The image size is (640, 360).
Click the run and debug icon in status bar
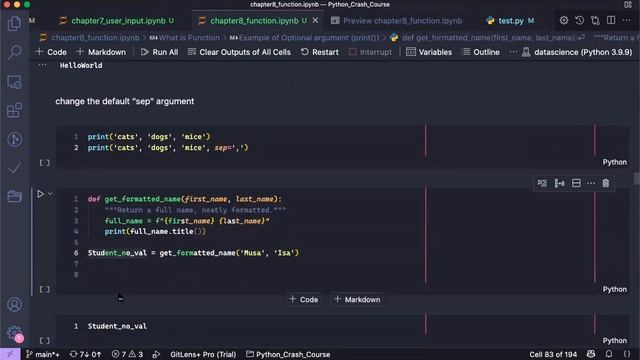pos(156,354)
